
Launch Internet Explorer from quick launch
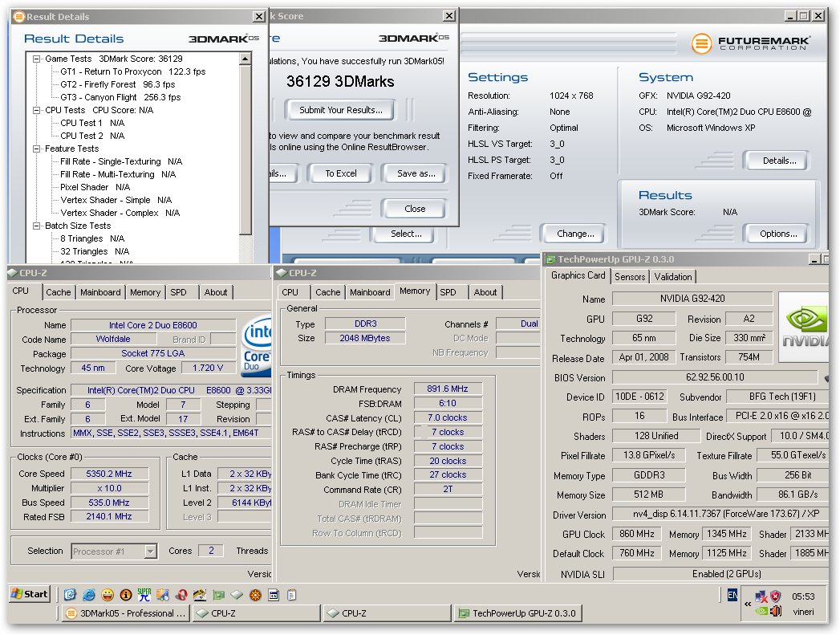click(89, 595)
